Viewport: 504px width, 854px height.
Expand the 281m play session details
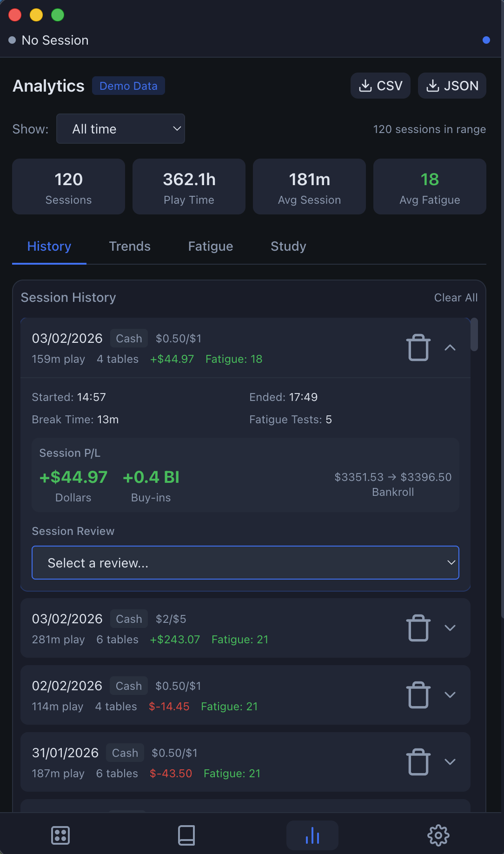coord(450,628)
